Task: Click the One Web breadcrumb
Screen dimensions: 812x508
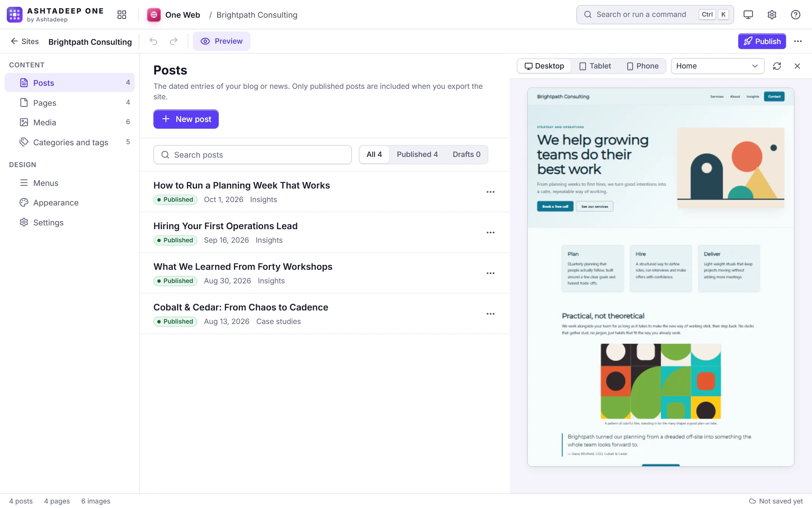Action: (183, 15)
